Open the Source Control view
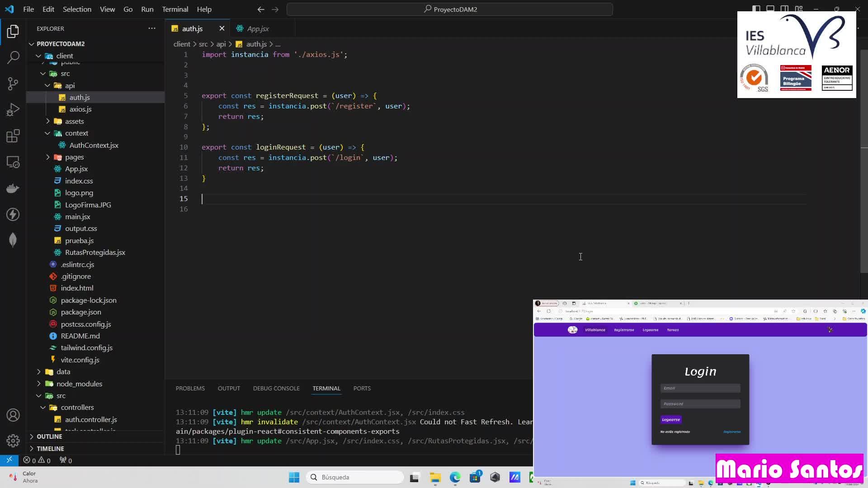 [13, 84]
